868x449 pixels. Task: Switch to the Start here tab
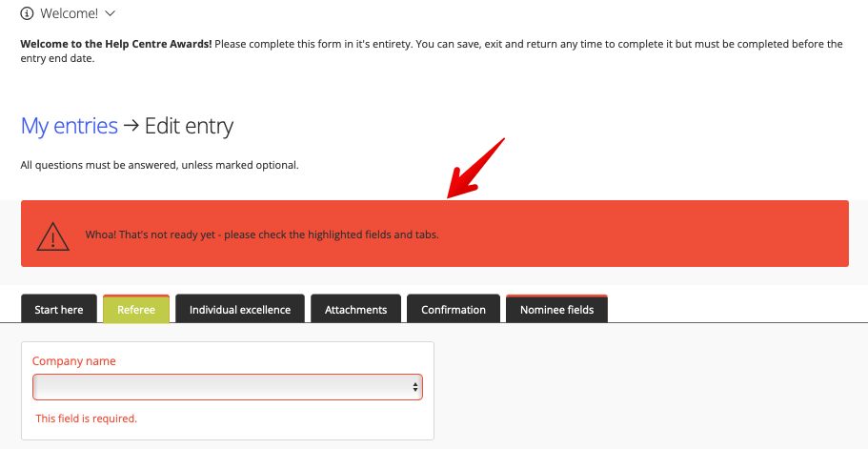[59, 309]
